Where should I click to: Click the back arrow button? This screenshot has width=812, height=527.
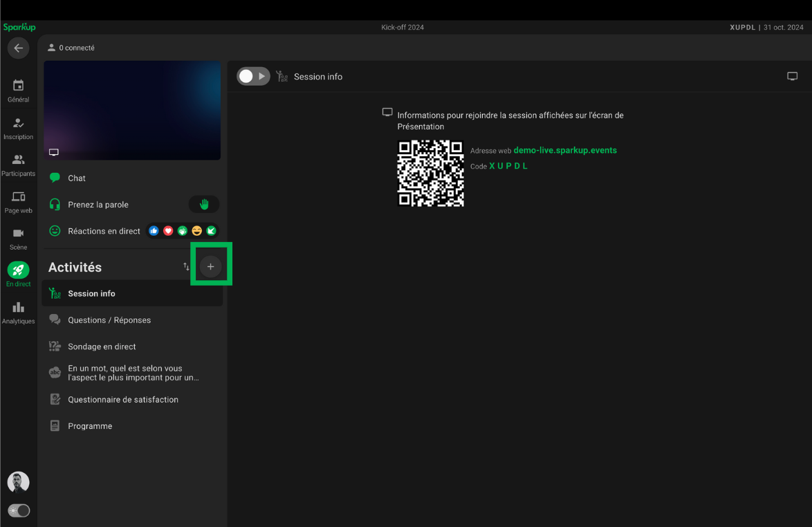click(18, 48)
